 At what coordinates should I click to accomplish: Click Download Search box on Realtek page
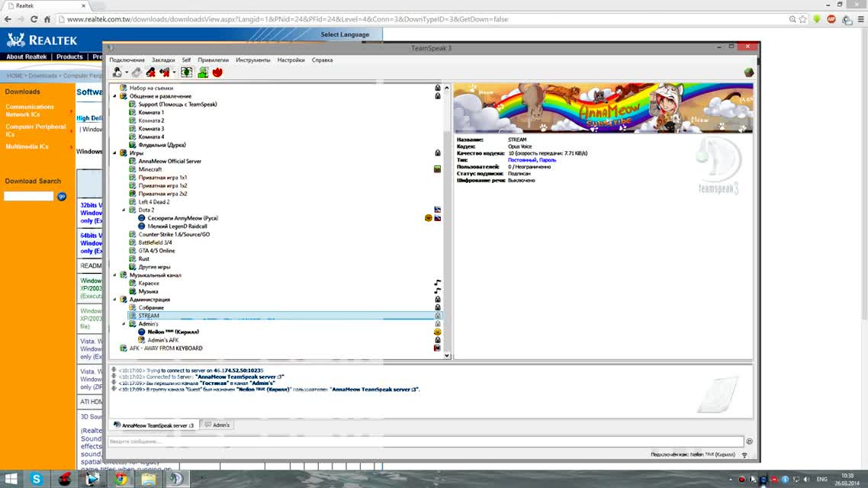(x=29, y=196)
